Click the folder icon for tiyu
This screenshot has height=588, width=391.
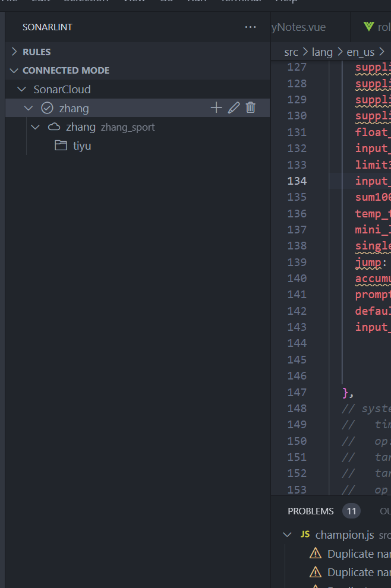[x=61, y=146]
